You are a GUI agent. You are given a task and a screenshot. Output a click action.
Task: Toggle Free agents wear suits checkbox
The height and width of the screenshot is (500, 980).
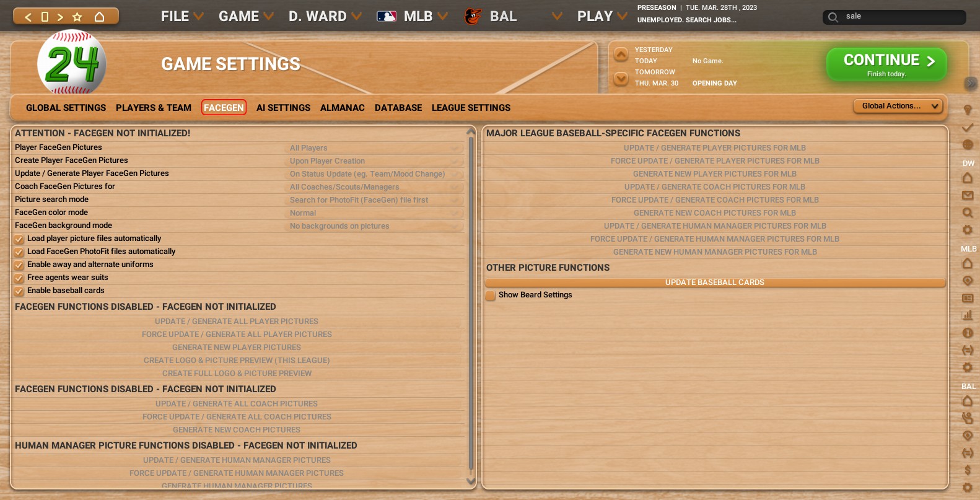(x=19, y=278)
